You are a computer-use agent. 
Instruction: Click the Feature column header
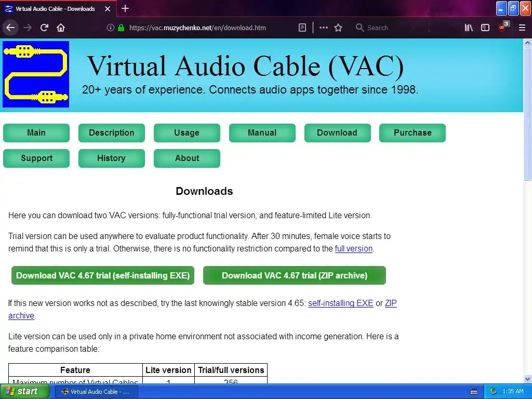[75, 370]
